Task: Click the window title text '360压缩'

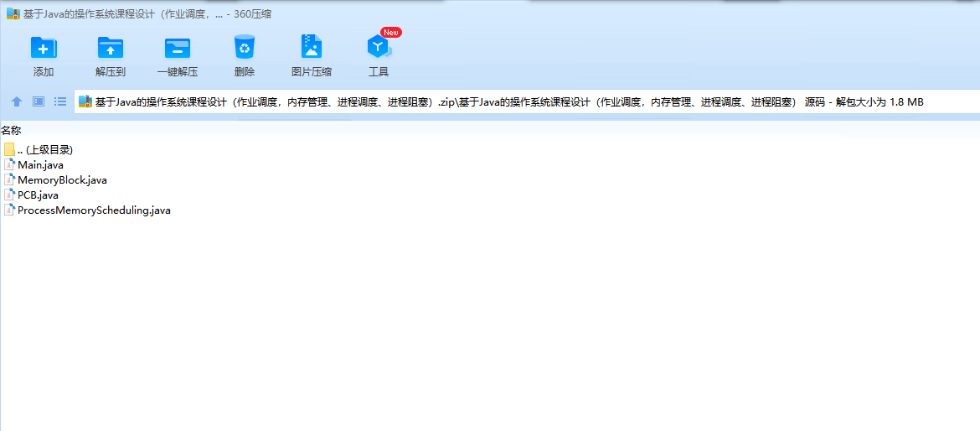Action: coord(252,13)
